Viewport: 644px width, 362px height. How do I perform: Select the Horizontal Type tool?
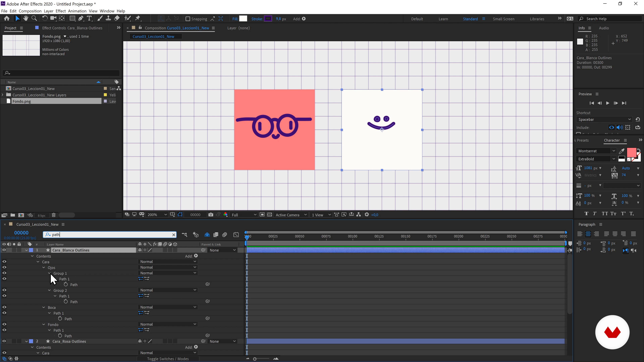click(x=89, y=18)
